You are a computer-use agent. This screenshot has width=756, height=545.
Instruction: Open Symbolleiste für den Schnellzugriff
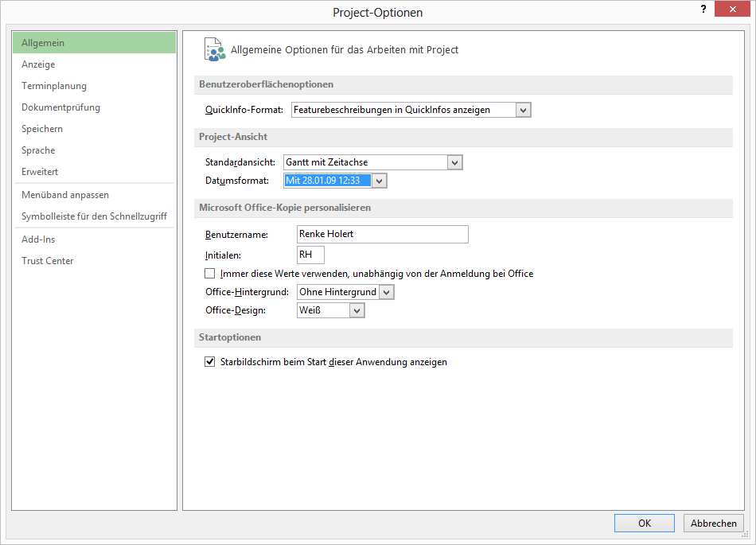[x=95, y=216]
